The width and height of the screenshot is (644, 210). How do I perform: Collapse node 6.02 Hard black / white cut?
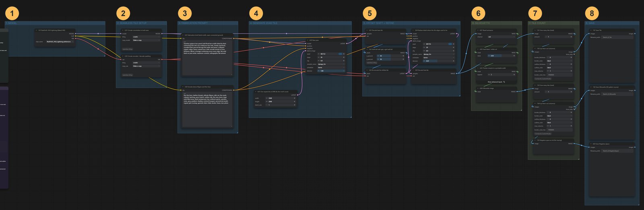(x=478, y=49)
